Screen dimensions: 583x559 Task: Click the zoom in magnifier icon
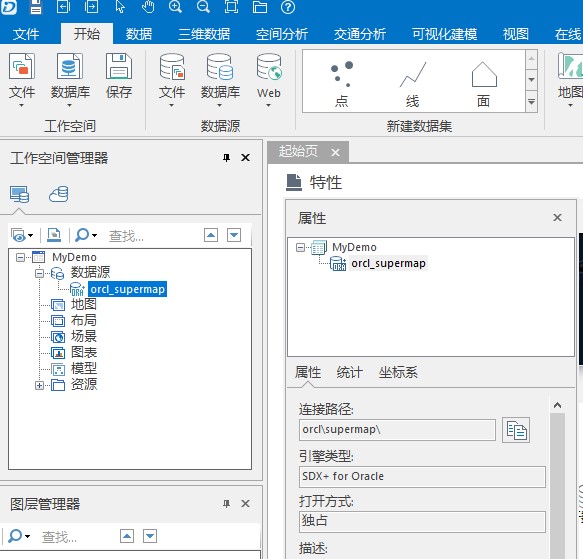pos(175,7)
